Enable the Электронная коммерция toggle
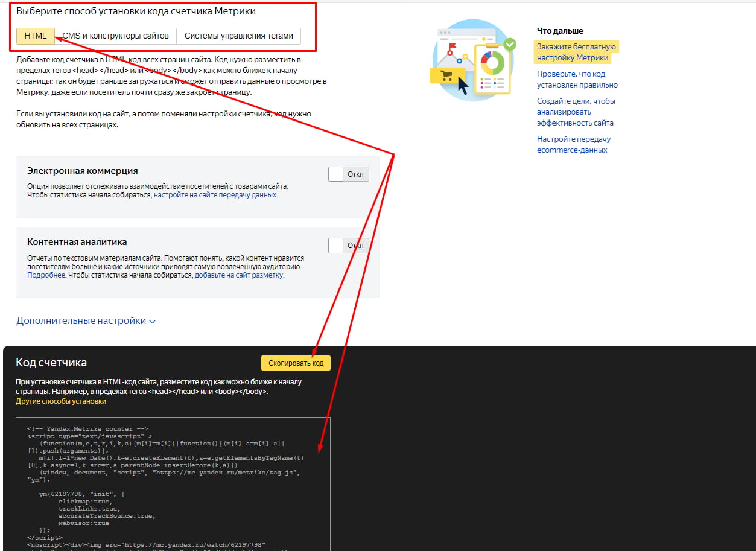The image size is (756, 551). [348, 174]
